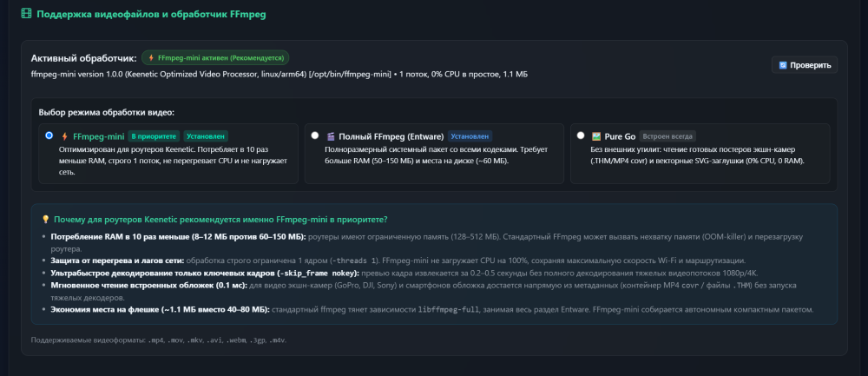868x376 pixels.
Task: Click the clapperboard icon of Полный FFmpeg
Action: tap(331, 136)
